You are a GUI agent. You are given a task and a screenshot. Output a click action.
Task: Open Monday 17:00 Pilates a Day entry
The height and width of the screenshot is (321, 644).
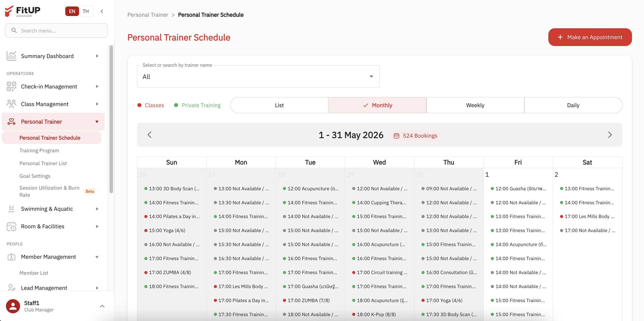tap(242, 300)
